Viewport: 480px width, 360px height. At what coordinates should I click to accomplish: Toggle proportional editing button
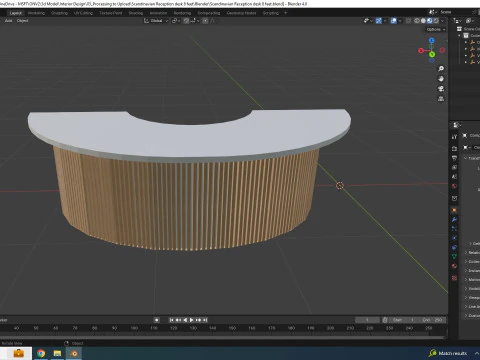point(205,21)
